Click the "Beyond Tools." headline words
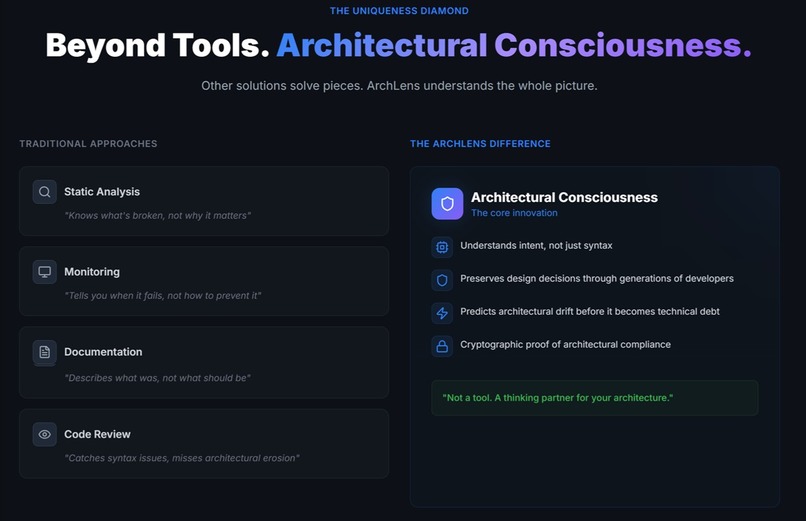The height and width of the screenshot is (521, 806). 157,45
